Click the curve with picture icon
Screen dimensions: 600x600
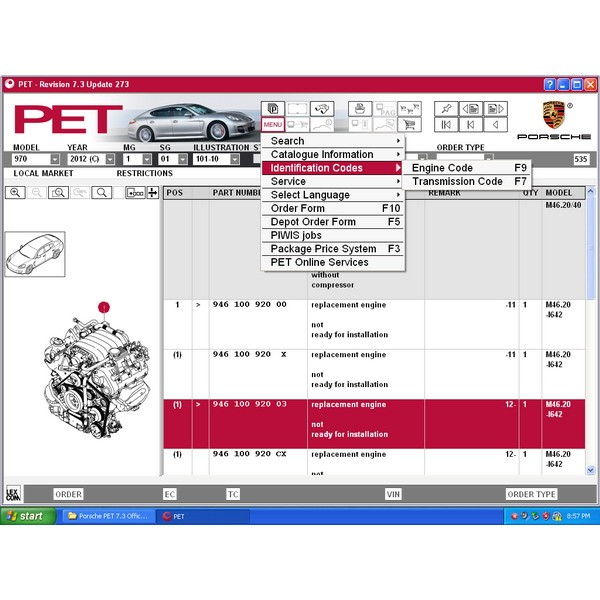[385, 124]
